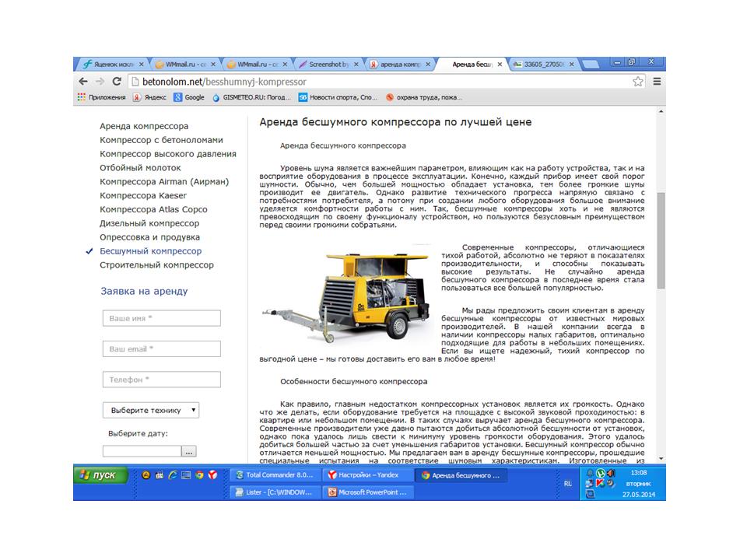The width and height of the screenshot is (747, 560).
Task: Click the 13:08 taskbar clock
Action: pyautogui.click(x=638, y=473)
